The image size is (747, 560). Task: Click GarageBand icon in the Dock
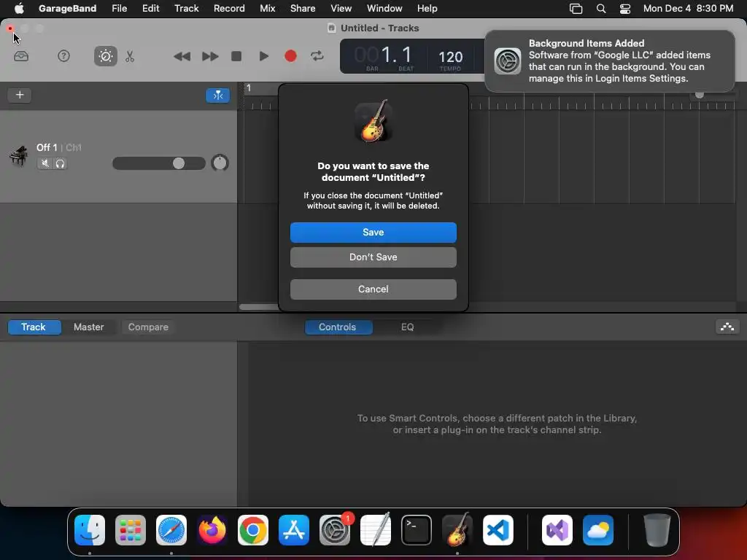[457, 529]
